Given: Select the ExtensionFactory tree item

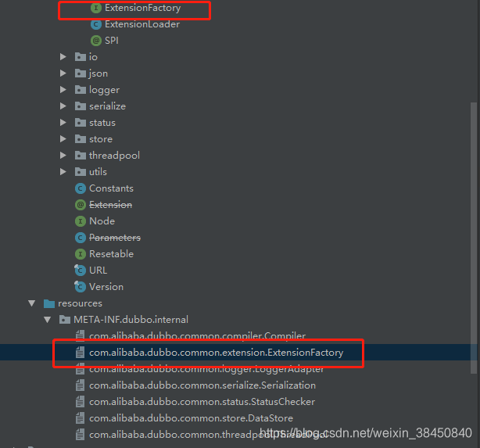Looking at the screenshot, I should 142,8.
